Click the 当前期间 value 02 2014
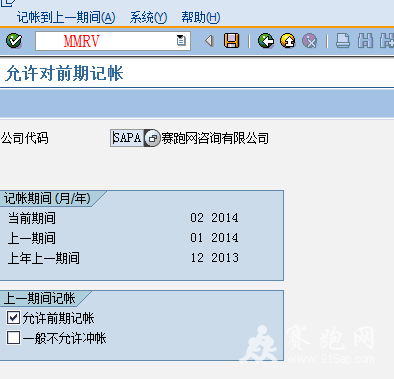Image resolution: width=394 pixels, height=379 pixels. click(214, 218)
